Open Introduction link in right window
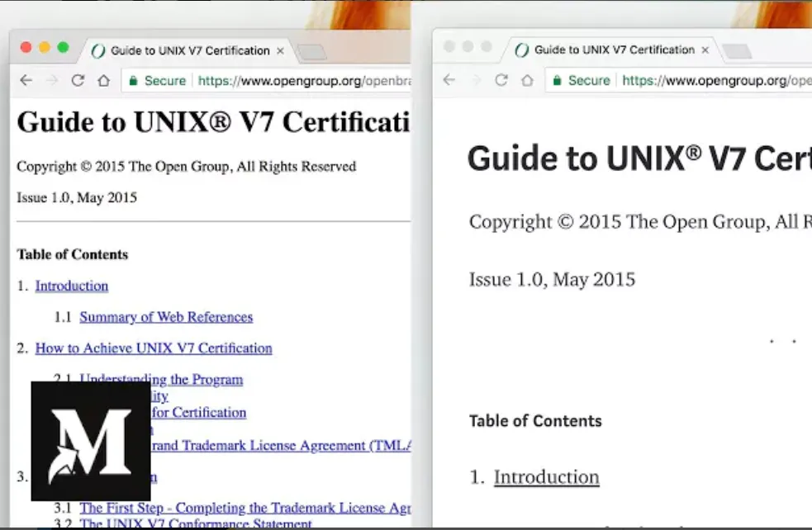The width and height of the screenshot is (812, 530). 546,476
